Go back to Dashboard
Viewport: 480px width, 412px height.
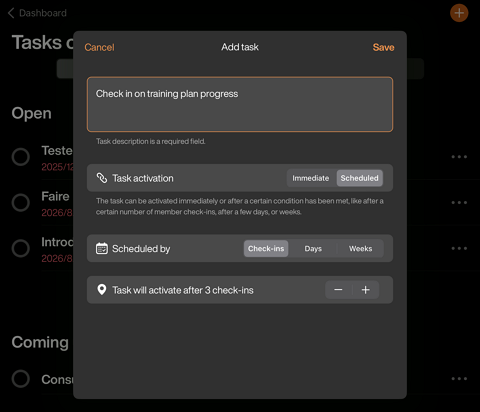[x=37, y=13]
